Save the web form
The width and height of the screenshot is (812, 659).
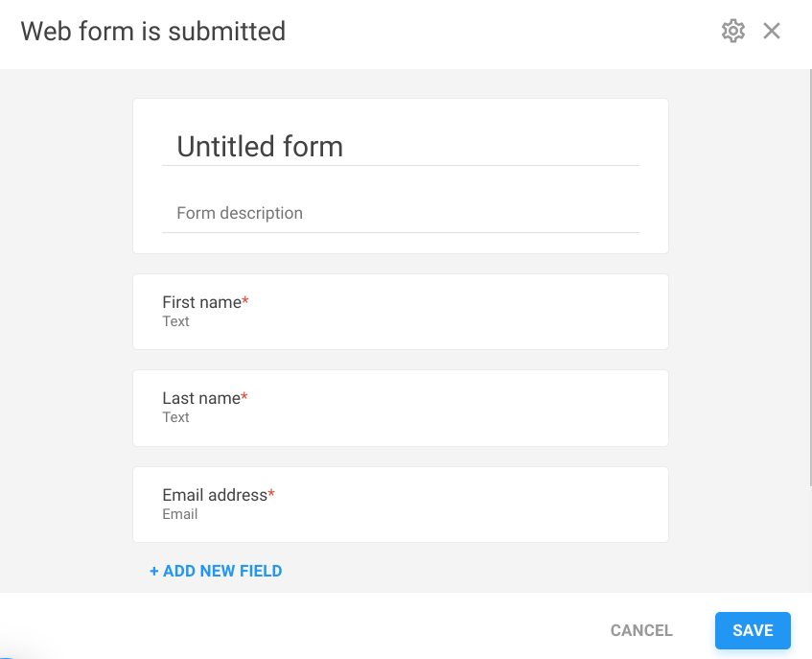[x=753, y=630]
